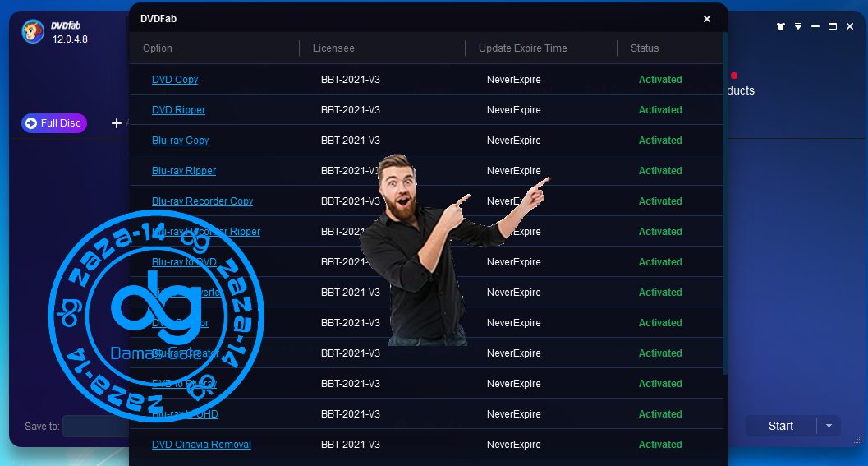868x466 pixels.
Task: Click the plus add source icon
Action: coord(117,123)
